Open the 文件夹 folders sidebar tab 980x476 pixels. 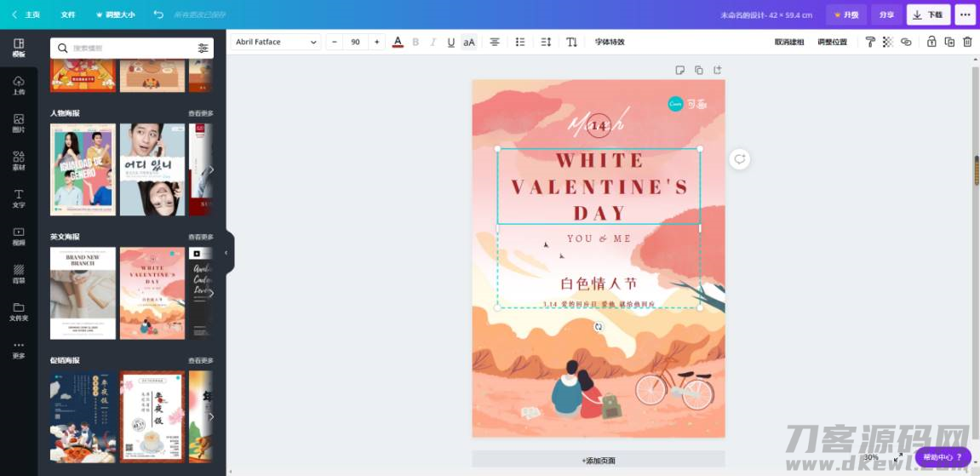tap(19, 311)
